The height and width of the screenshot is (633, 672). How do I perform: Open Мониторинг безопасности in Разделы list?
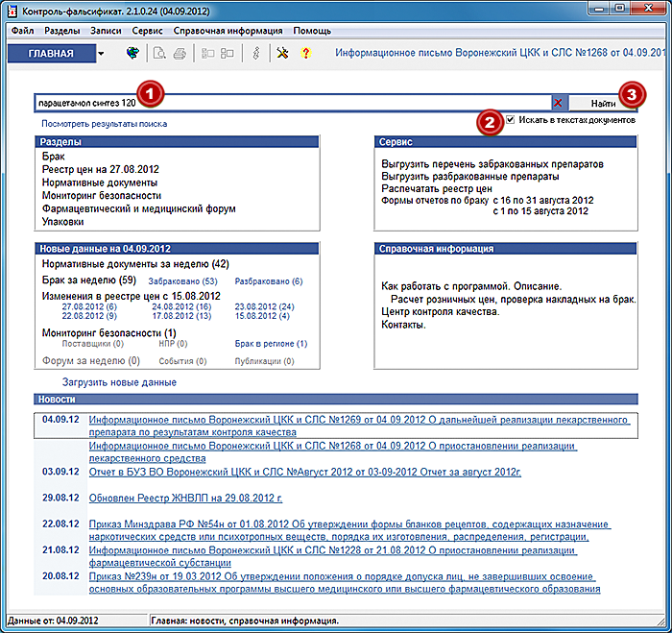102,196
